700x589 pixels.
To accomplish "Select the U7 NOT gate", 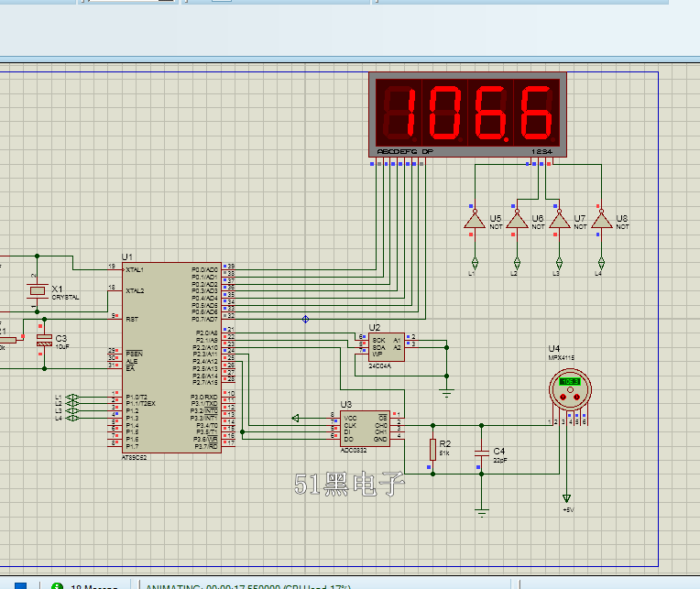I will (x=559, y=220).
